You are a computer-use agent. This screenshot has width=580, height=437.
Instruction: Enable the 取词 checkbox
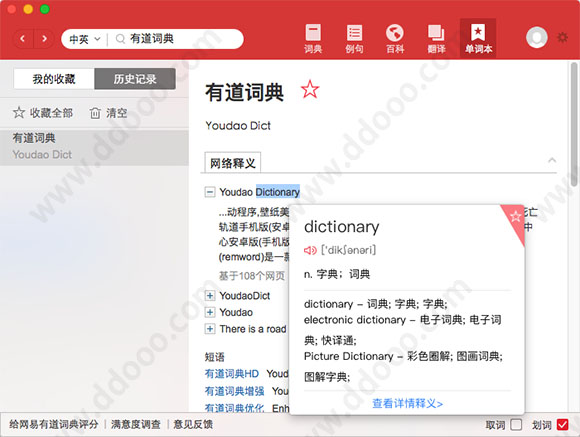[516, 424]
